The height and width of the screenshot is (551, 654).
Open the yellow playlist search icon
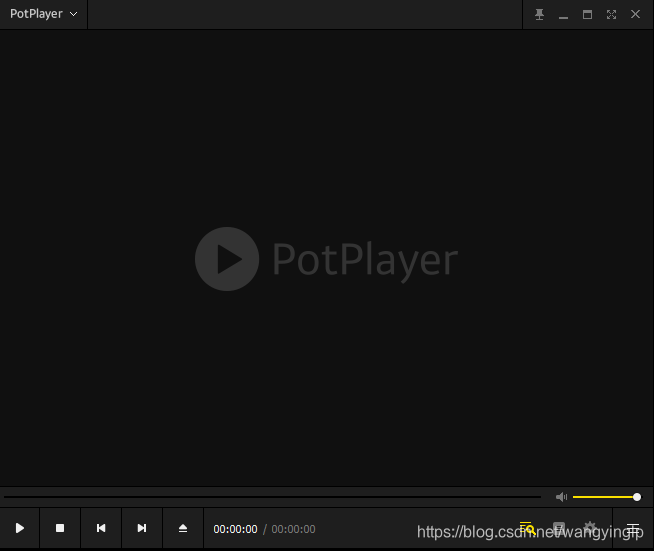(527, 528)
